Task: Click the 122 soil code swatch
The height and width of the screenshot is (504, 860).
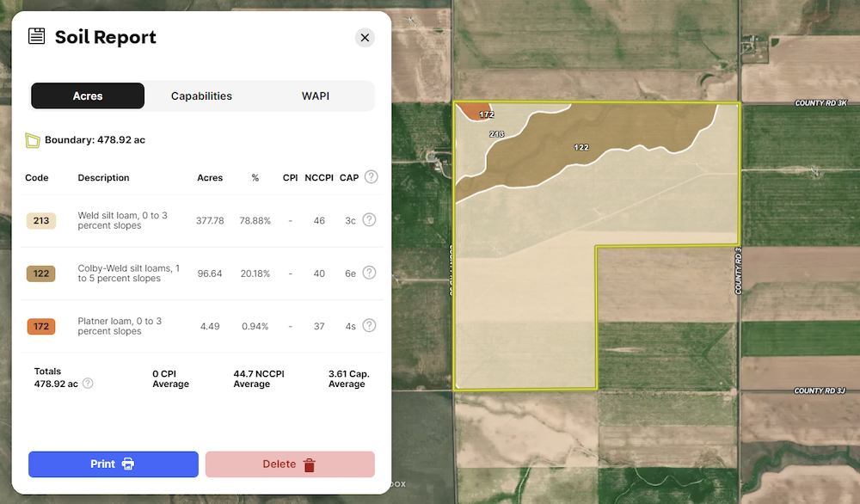Action: click(40, 274)
